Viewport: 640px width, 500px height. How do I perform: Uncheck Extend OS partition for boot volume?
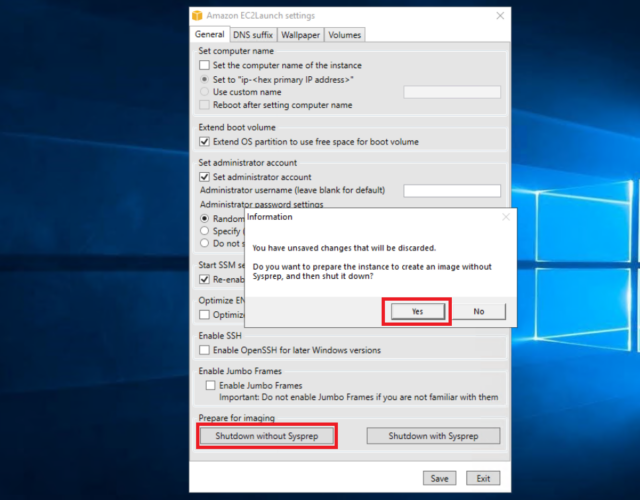tap(204, 142)
